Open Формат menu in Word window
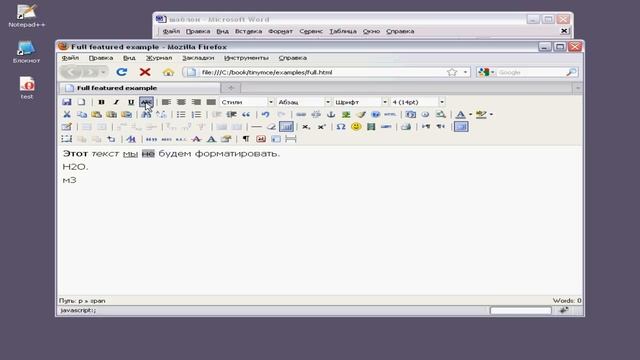640x360 pixels. (x=280, y=31)
